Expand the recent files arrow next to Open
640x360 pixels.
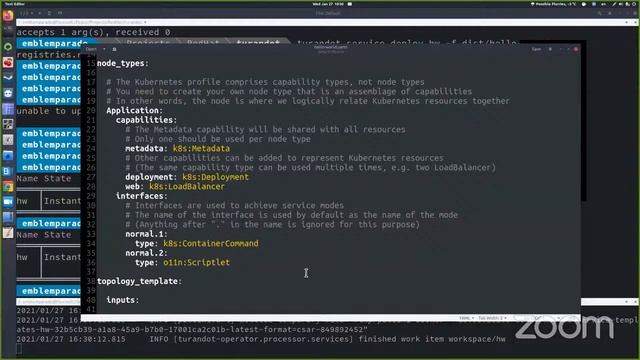point(104,49)
